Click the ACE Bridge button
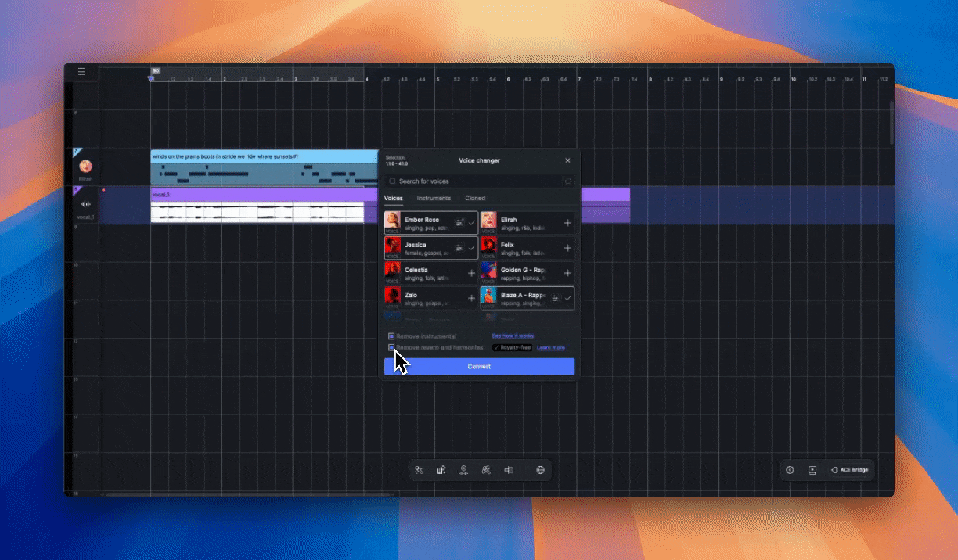 (850, 470)
